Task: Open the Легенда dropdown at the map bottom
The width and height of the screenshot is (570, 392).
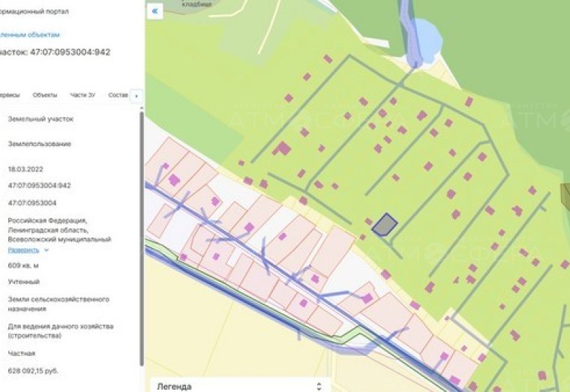Action: tap(240, 386)
